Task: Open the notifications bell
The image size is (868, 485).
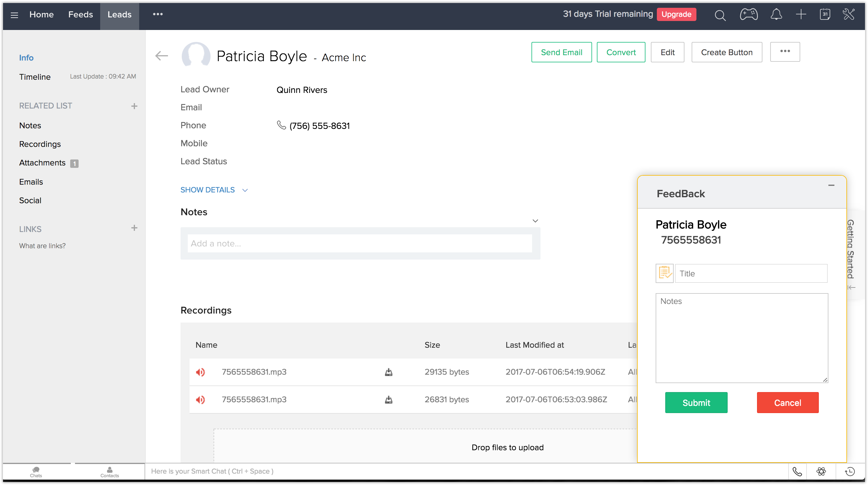Action: click(776, 14)
